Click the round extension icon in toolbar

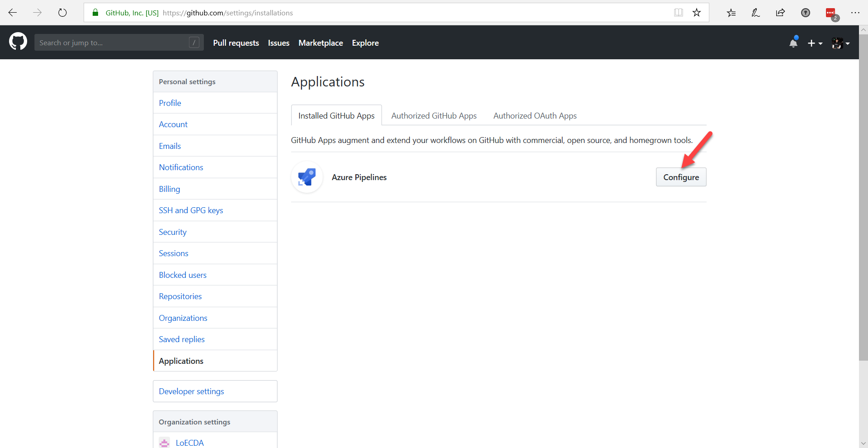(x=806, y=13)
